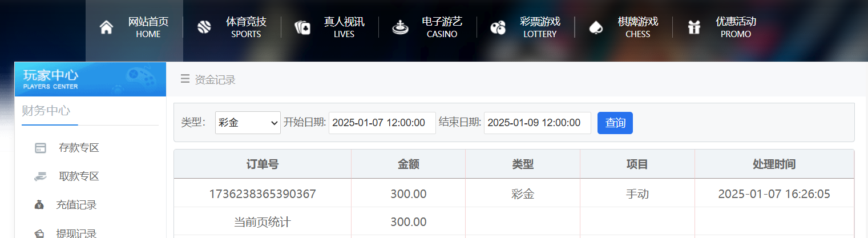Click the 结束日期 end date field

point(537,123)
